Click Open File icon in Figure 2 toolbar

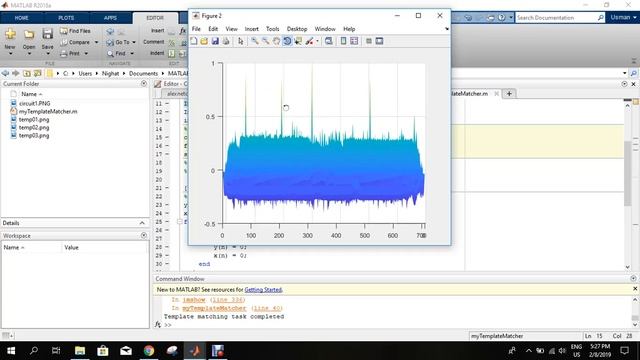[204, 41]
